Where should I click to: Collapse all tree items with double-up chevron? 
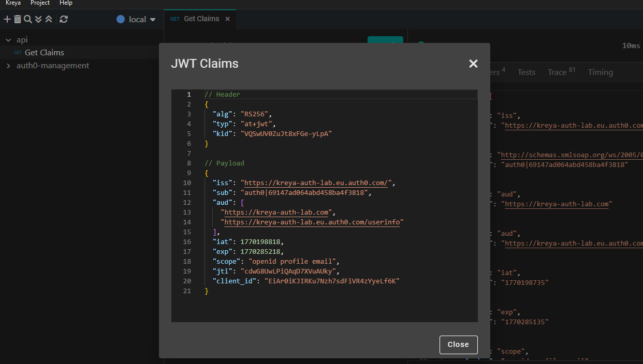[x=49, y=19]
